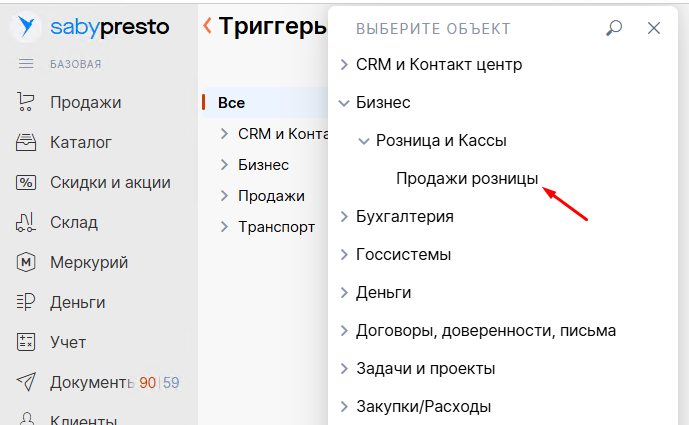
Task: Click the Продажи sidebar cart icon
Action: point(26,102)
